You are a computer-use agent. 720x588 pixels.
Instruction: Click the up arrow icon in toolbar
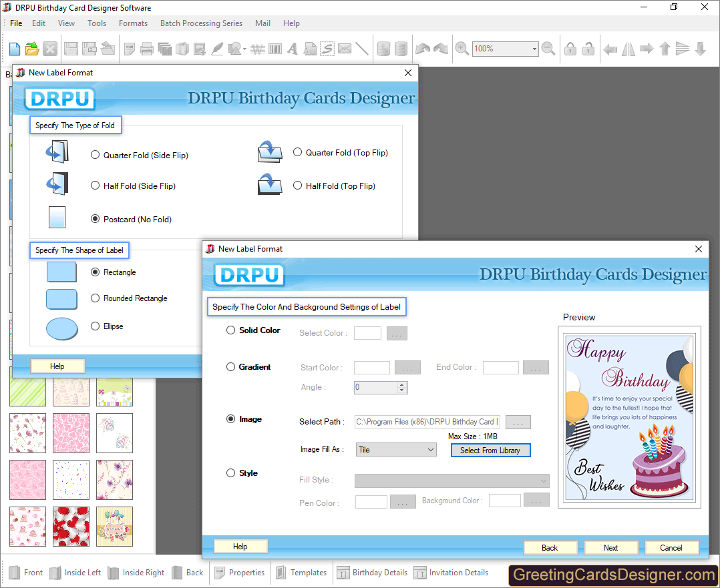[x=665, y=49]
